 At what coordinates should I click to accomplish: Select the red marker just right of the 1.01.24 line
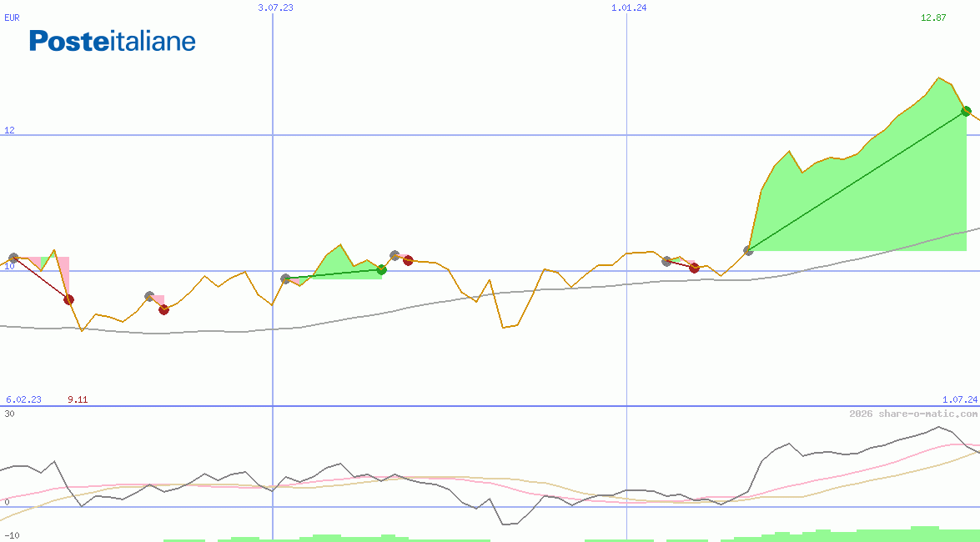coord(694,268)
